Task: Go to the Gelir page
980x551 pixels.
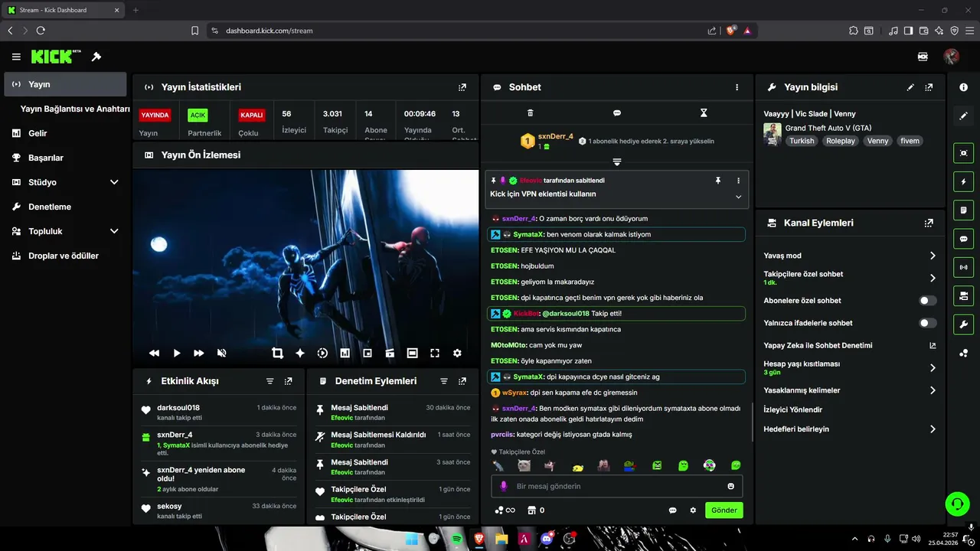Action: click(x=65, y=133)
